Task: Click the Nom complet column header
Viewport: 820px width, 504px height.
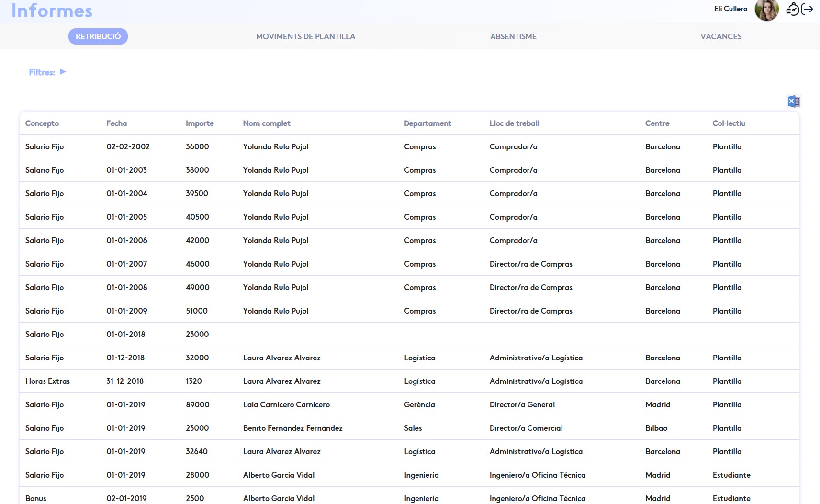Action: pyautogui.click(x=267, y=123)
